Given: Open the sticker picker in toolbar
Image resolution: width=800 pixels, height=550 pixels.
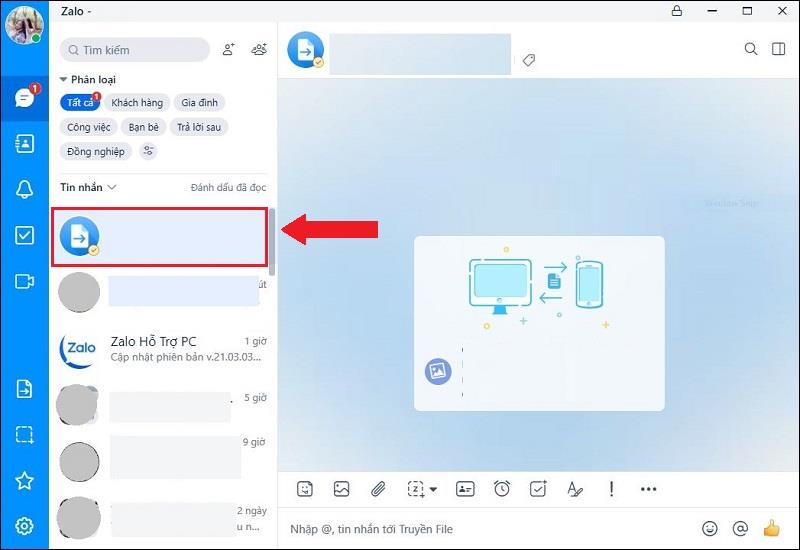Looking at the screenshot, I should pyautogui.click(x=305, y=489).
